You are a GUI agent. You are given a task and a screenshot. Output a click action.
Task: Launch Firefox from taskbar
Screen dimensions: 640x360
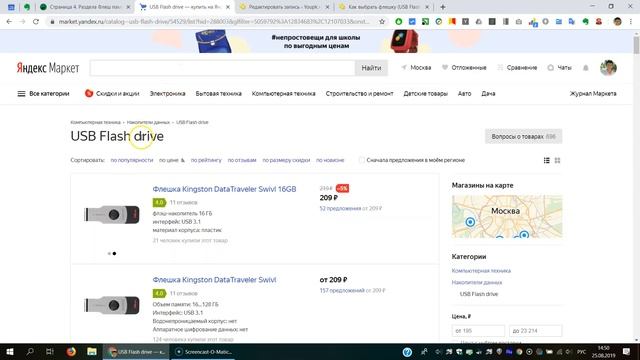[x=71, y=352]
